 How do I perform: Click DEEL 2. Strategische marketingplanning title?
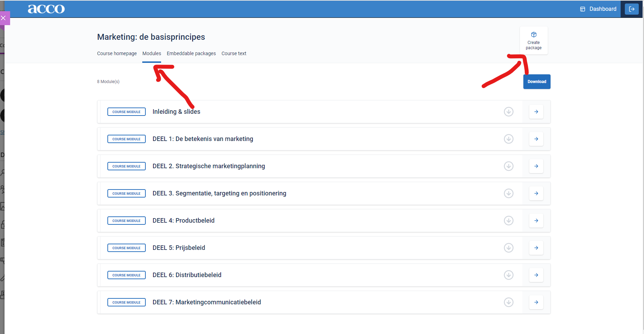tap(209, 166)
